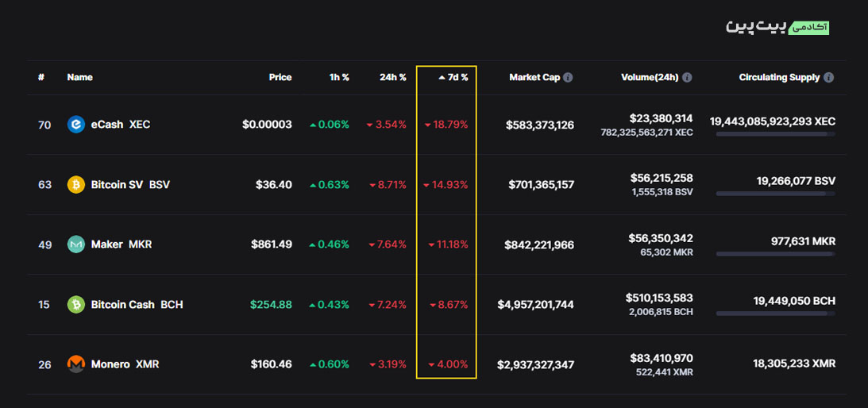Sort by the Circulating Supply column header

coord(779,78)
